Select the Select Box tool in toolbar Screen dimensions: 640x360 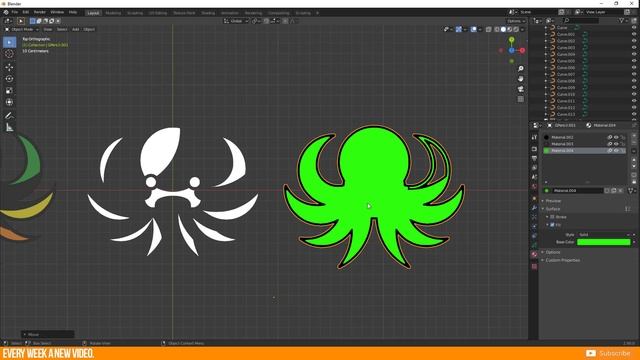pyautogui.click(x=9, y=42)
